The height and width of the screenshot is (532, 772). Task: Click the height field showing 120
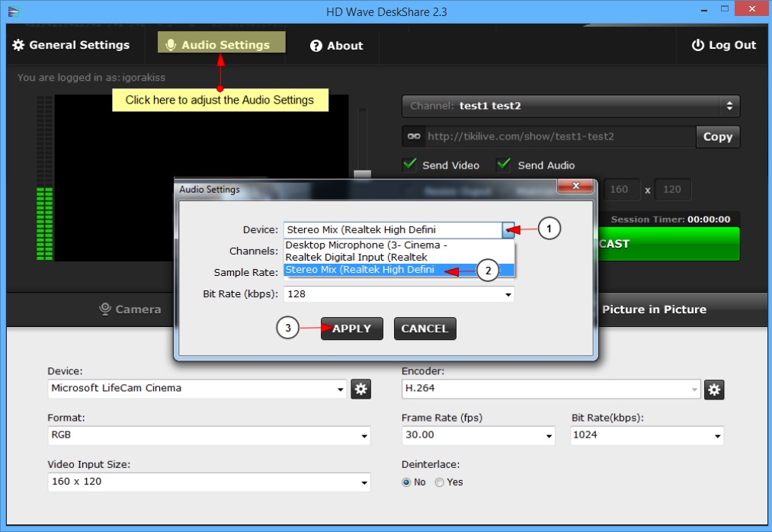672,189
